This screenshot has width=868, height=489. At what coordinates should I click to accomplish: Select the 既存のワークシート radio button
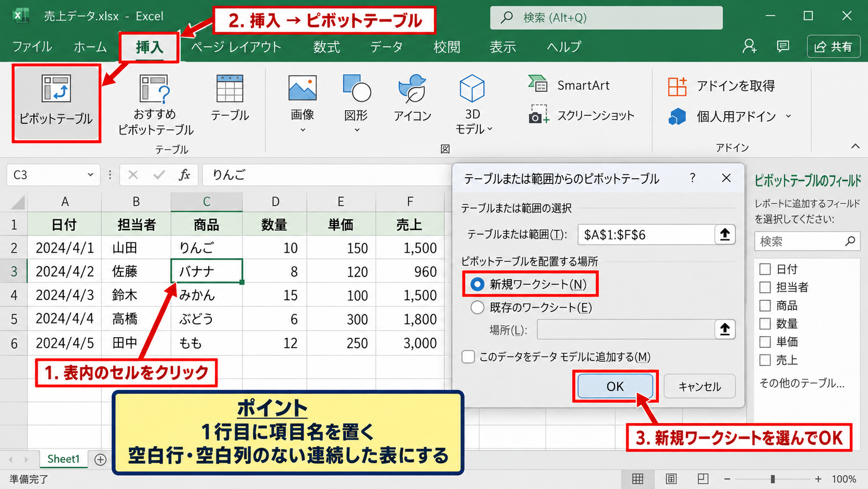[477, 308]
